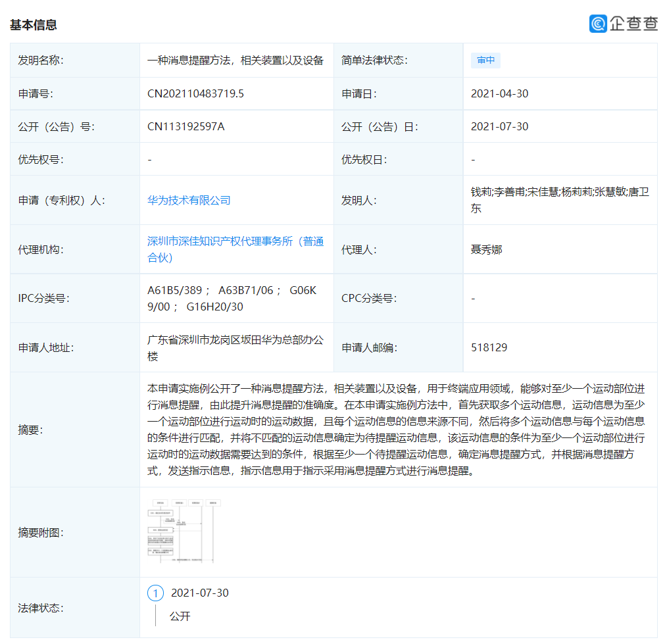The image size is (665, 644).
Task: Click the 发明名称 label cell
Action: pos(74,61)
